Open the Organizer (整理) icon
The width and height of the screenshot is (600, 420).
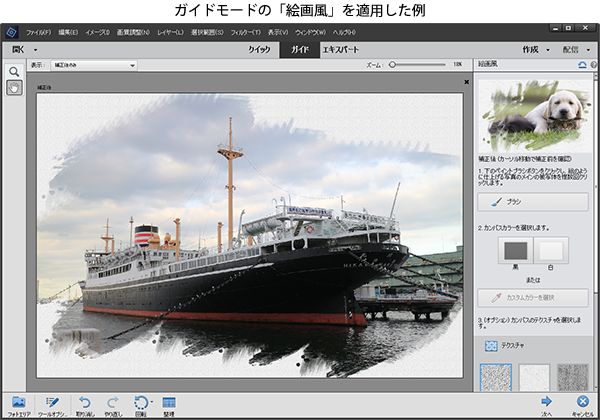(x=169, y=406)
